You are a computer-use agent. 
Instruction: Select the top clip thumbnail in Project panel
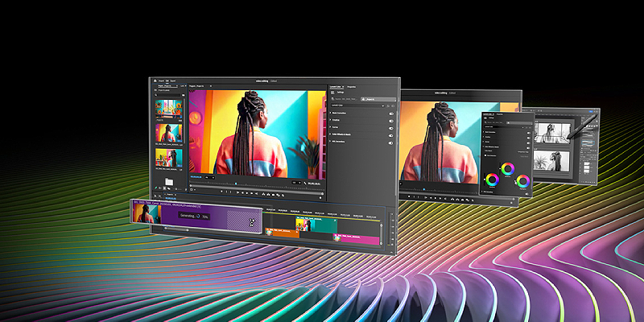pyautogui.click(x=169, y=106)
